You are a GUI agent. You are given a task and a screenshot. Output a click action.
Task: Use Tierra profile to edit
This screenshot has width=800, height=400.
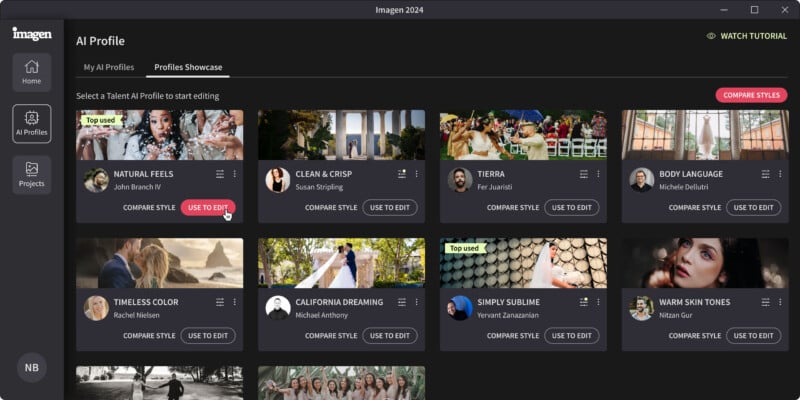tap(572, 208)
